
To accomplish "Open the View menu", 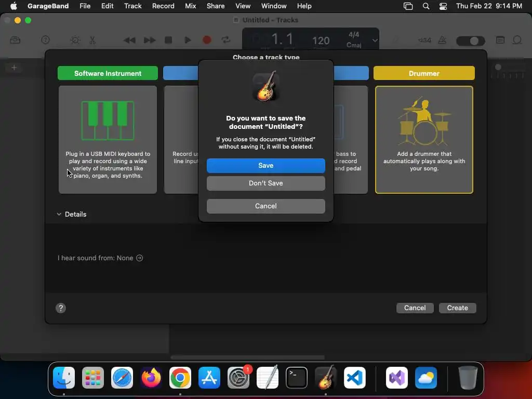I will point(243,6).
